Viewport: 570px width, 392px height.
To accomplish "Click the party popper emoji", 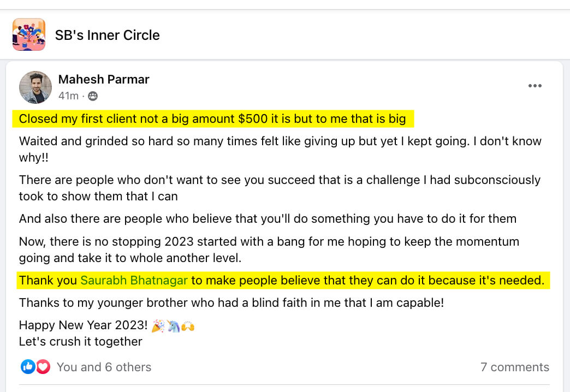I will 158,326.
